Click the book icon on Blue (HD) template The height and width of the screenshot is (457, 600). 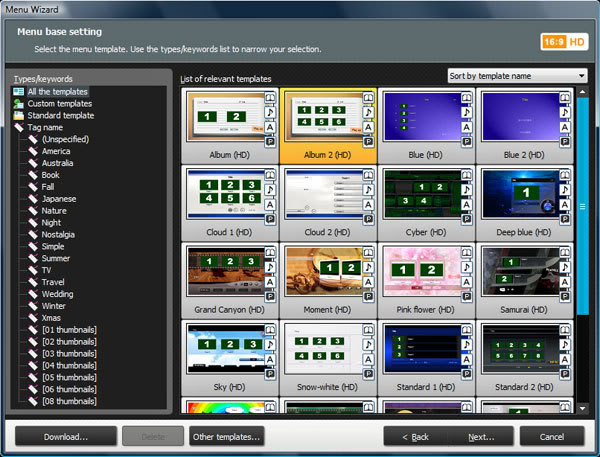click(x=466, y=98)
